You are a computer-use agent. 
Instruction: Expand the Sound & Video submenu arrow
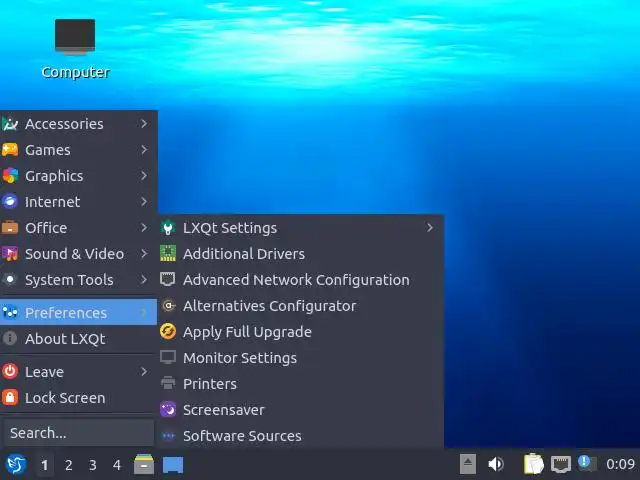[144, 254]
